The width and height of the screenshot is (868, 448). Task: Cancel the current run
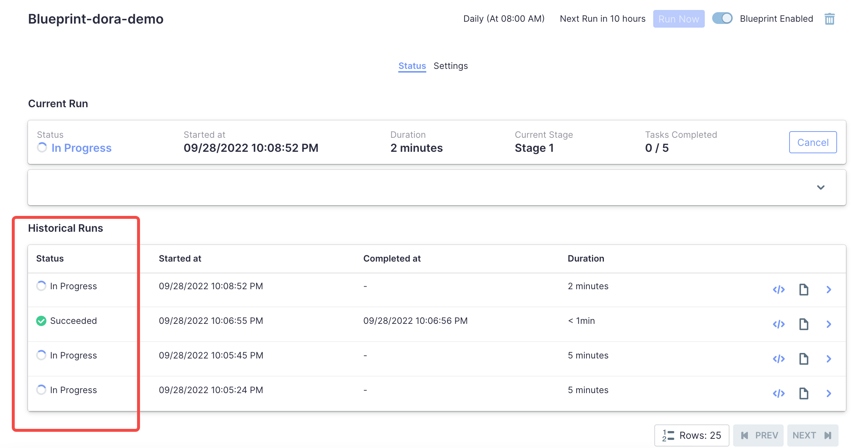(812, 142)
